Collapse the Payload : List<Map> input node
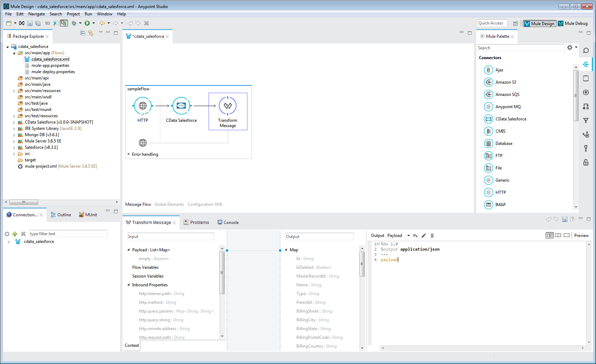 tap(128, 250)
